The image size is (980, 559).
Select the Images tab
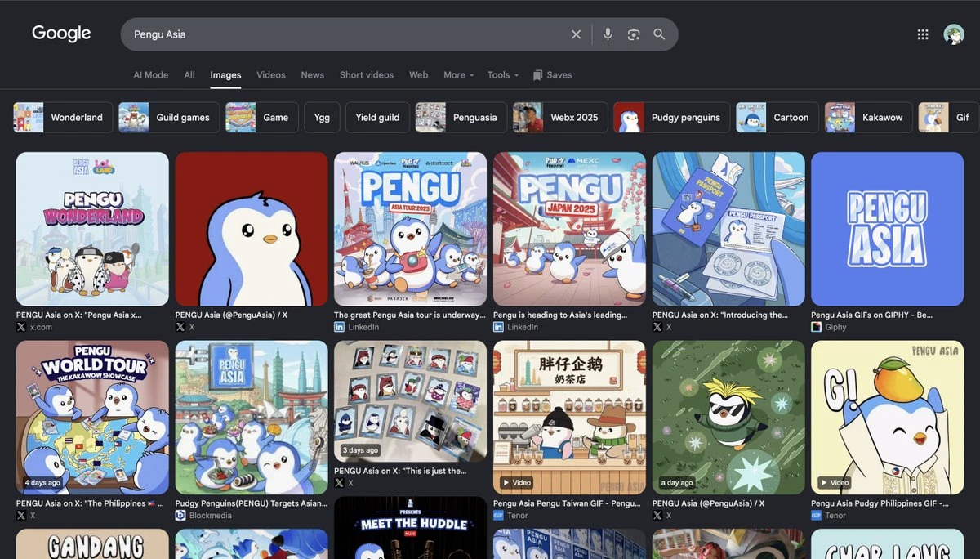click(225, 75)
